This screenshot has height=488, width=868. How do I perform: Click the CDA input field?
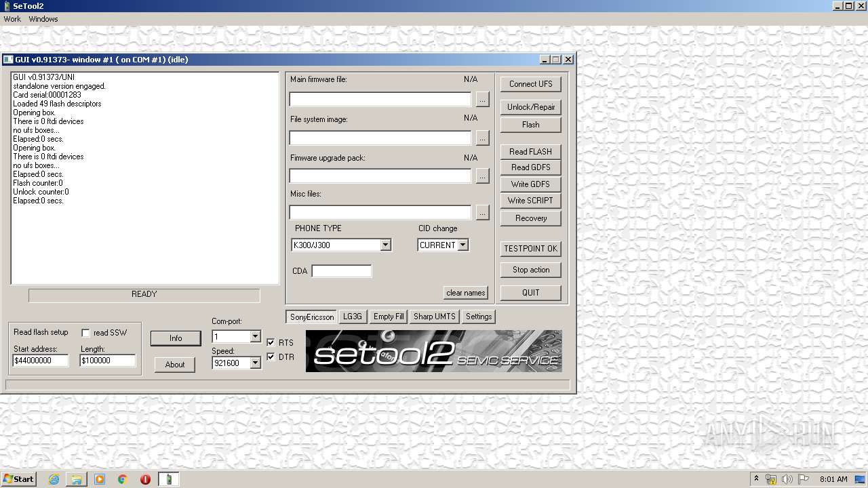point(342,271)
